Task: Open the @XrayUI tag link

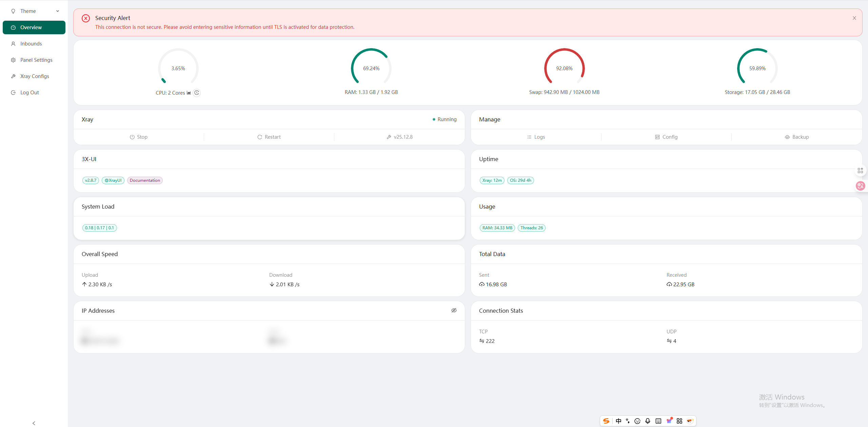Action: point(113,180)
